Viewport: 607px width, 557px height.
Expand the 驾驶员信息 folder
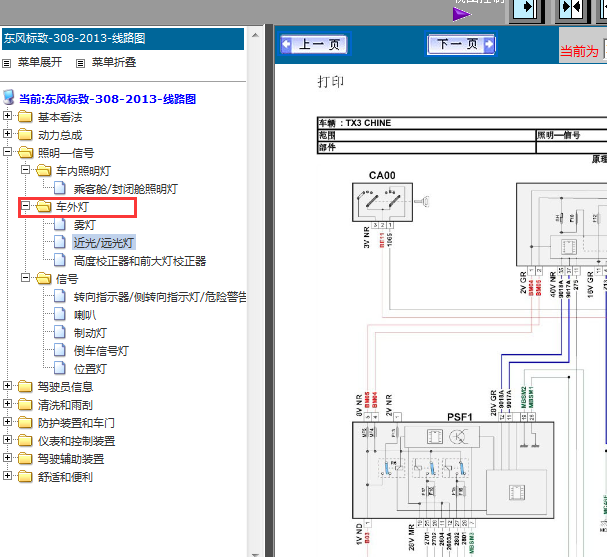coord(7,386)
